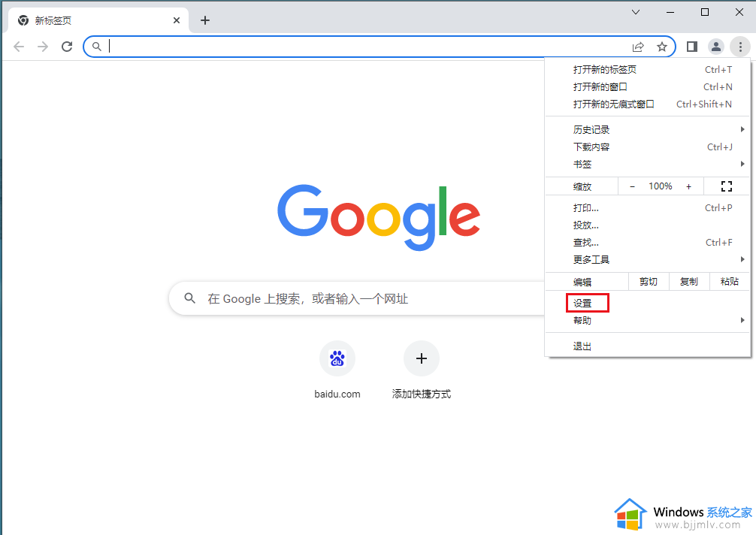Reload the current page
Viewport: 756px width, 535px height.
[x=67, y=47]
